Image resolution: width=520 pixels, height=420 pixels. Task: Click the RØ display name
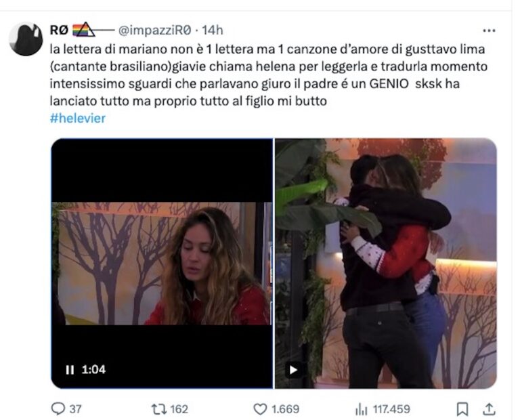tap(59, 30)
